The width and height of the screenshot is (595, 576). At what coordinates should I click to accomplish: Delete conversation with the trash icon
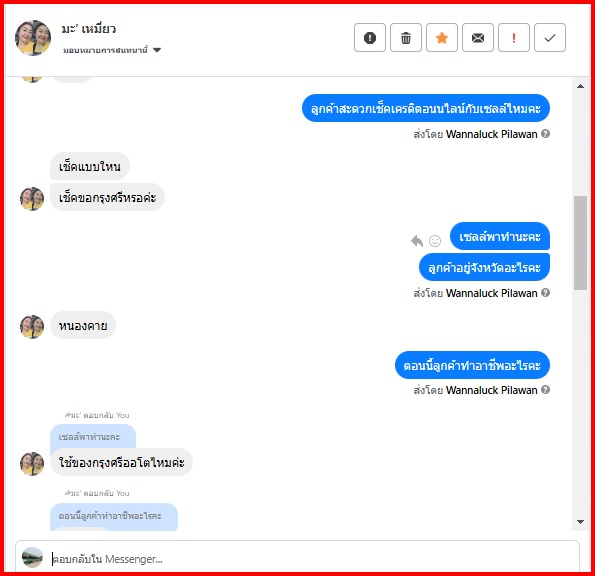coord(406,38)
